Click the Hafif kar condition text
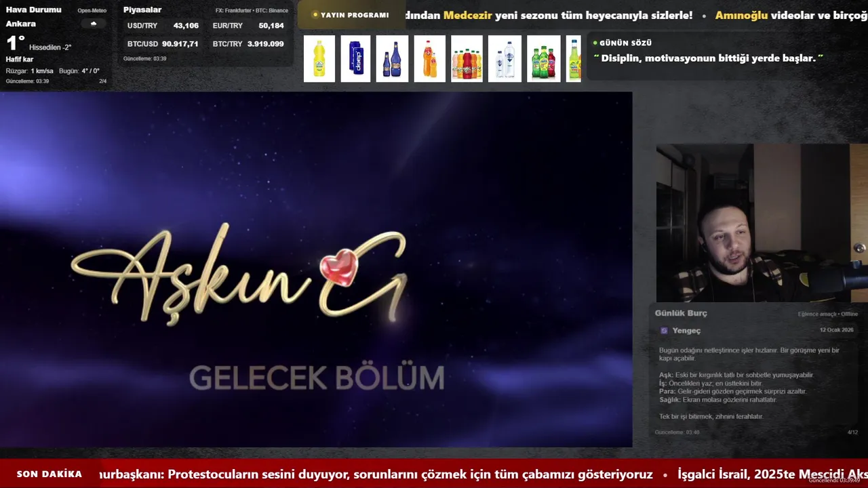 pos(20,60)
